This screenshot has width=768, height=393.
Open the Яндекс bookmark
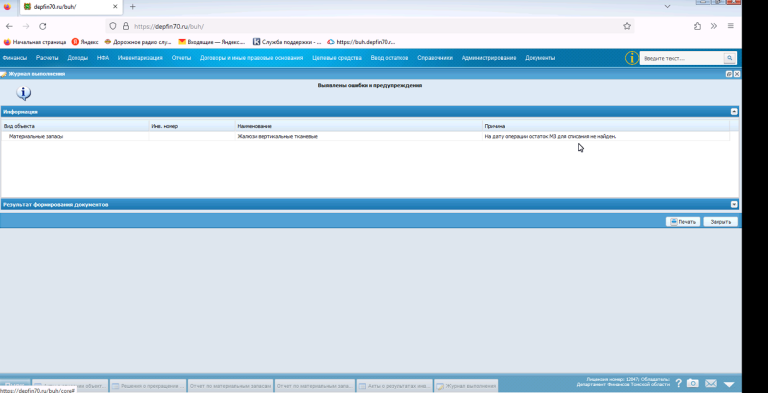click(x=85, y=42)
